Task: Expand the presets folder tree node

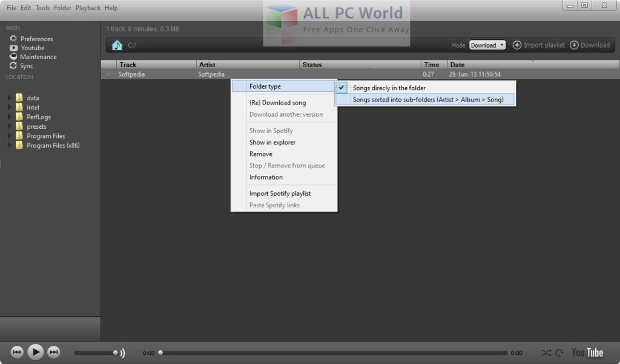Action: [10, 126]
